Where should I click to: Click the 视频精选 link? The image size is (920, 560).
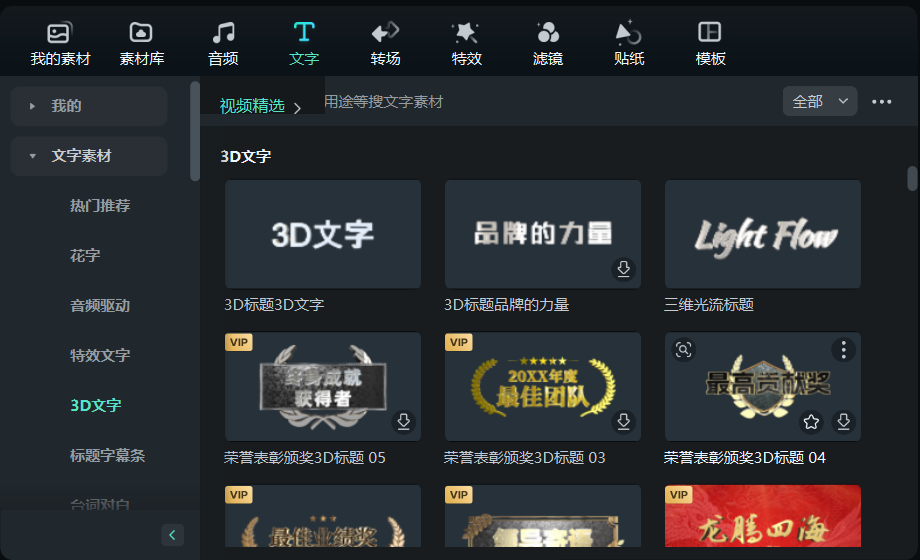point(252,106)
